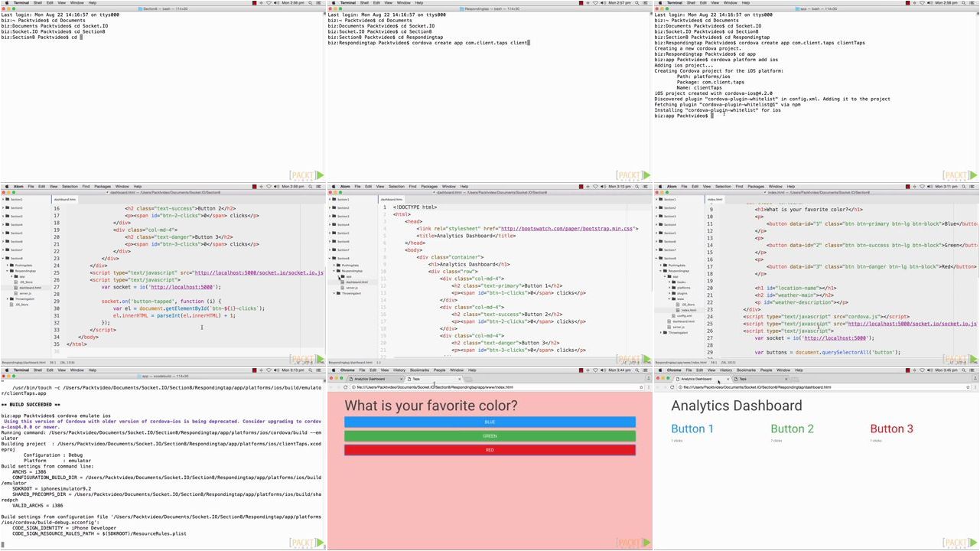This screenshot has width=980, height=551.
Task: Bookmark the Analytics Dashboard page with the star
Action: click(968, 387)
